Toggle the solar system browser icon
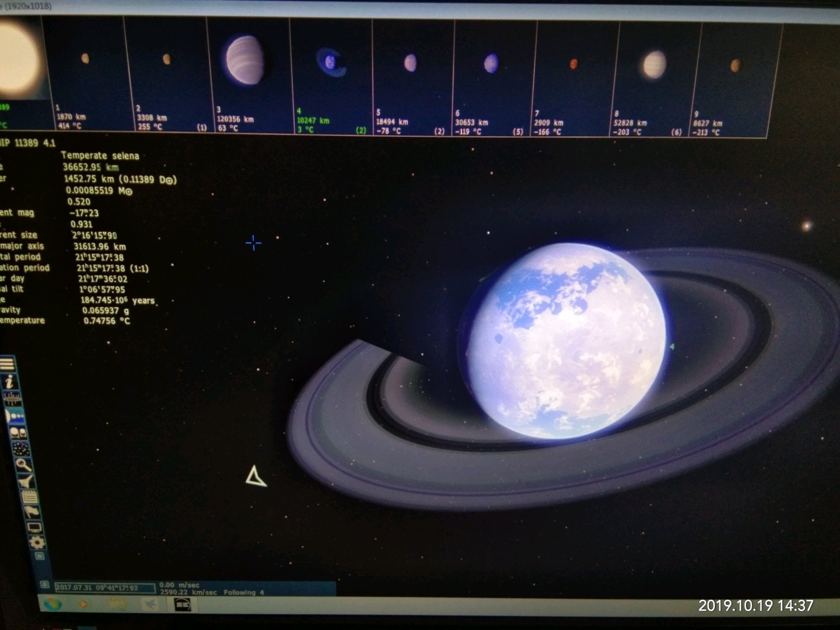The width and height of the screenshot is (840, 630). [x=16, y=416]
